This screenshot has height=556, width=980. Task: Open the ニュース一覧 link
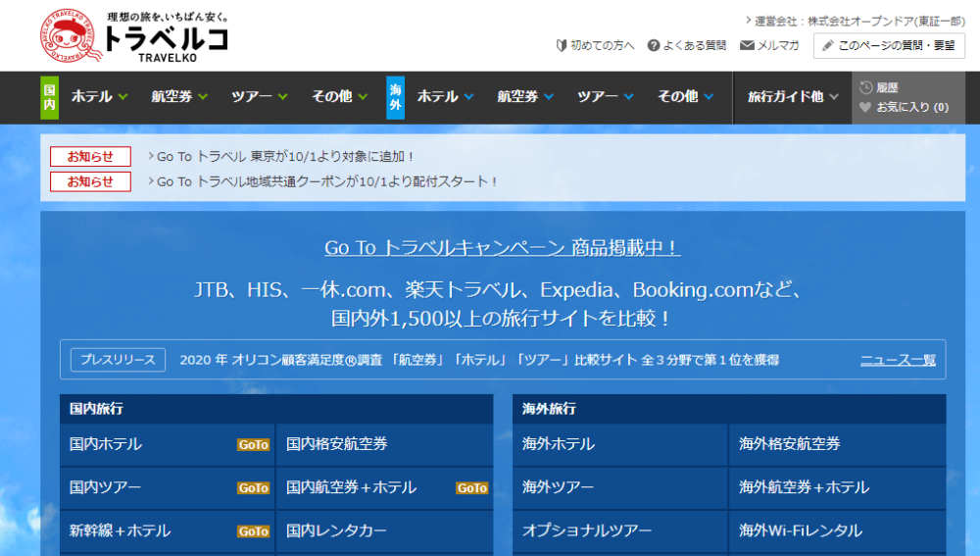(x=898, y=360)
